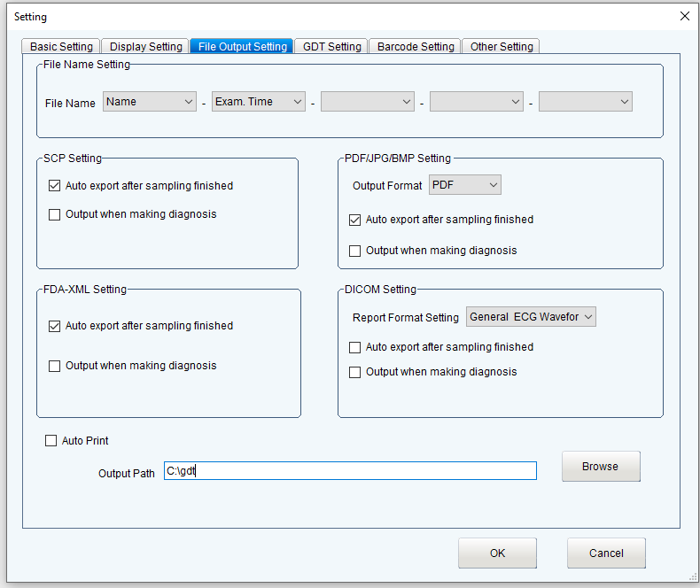Uncheck SCP Auto export after sampling finished
This screenshot has width=700, height=588.
[54, 186]
